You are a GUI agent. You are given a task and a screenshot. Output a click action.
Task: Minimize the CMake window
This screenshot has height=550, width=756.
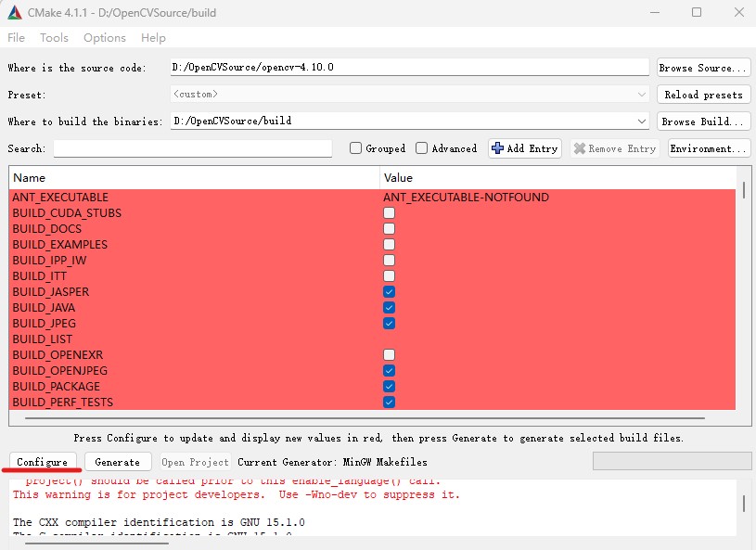pyautogui.click(x=655, y=13)
